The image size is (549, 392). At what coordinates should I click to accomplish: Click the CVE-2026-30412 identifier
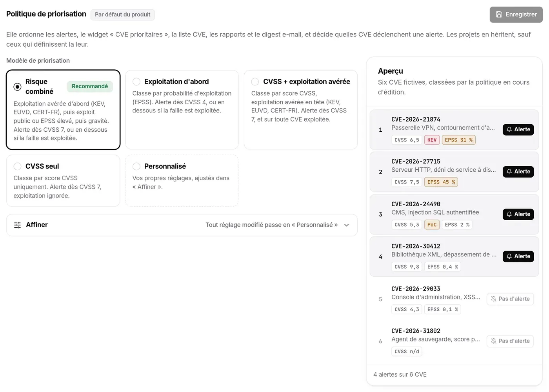pyautogui.click(x=416, y=246)
